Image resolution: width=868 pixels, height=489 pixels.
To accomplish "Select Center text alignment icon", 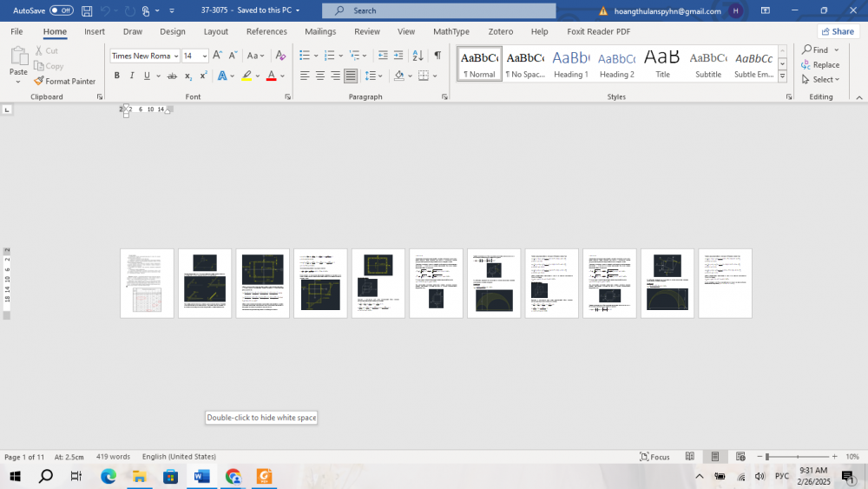I will point(320,76).
